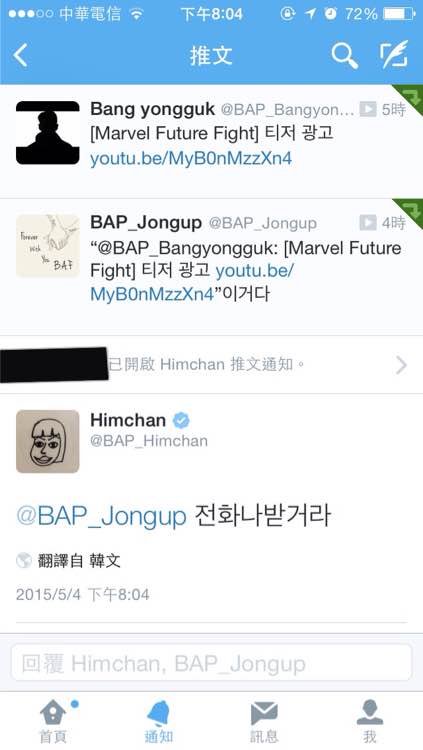Tap the back arrow in header
Image resolution: width=423 pixels, height=750 pixels.
coord(20,55)
